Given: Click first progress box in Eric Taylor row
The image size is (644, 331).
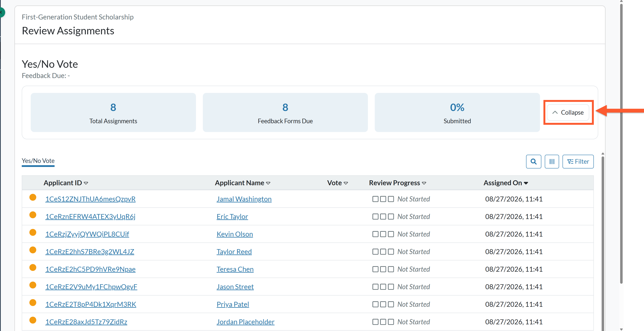Looking at the screenshot, I should coord(375,217).
